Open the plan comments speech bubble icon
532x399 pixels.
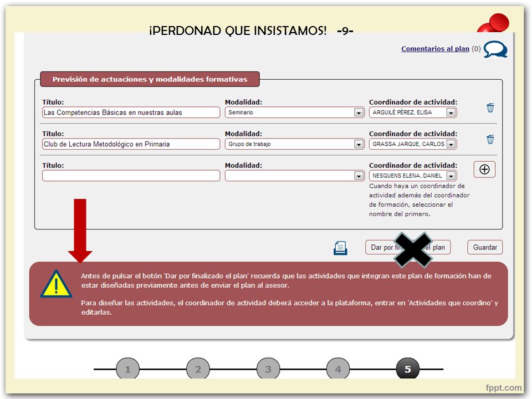(495, 49)
